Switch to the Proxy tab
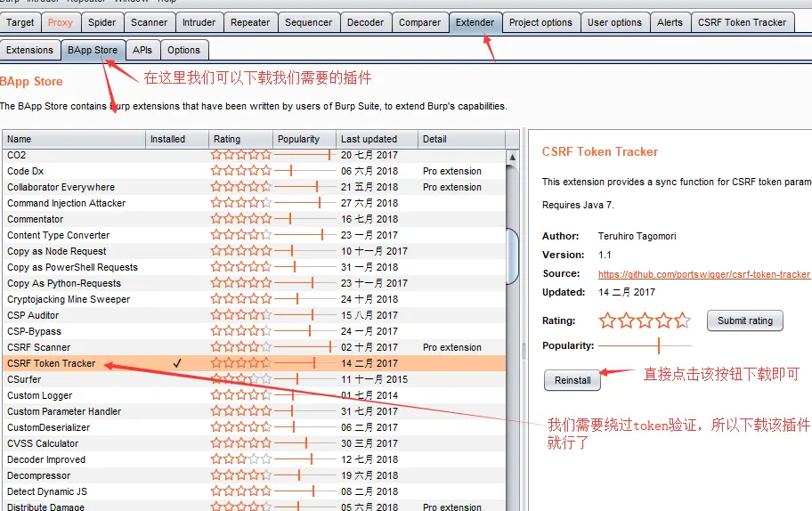The width and height of the screenshot is (812, 511). [60, 23]
